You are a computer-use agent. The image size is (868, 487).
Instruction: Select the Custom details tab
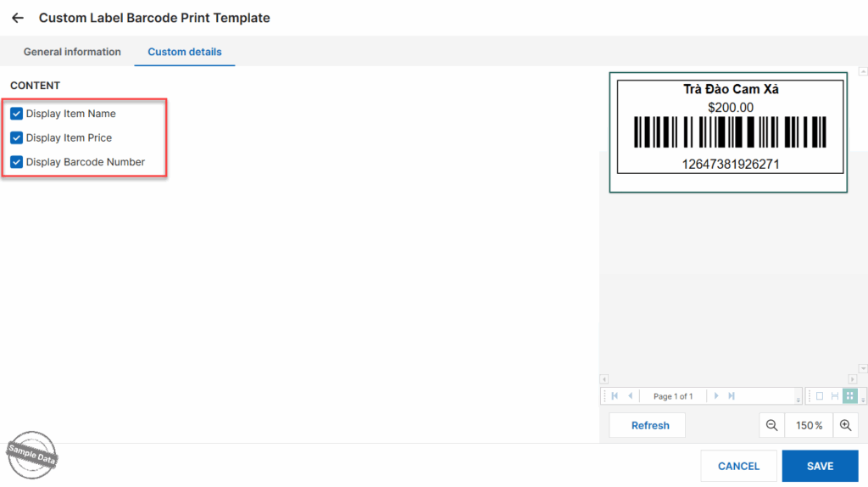pyautogui.click(x=185, y=52)
